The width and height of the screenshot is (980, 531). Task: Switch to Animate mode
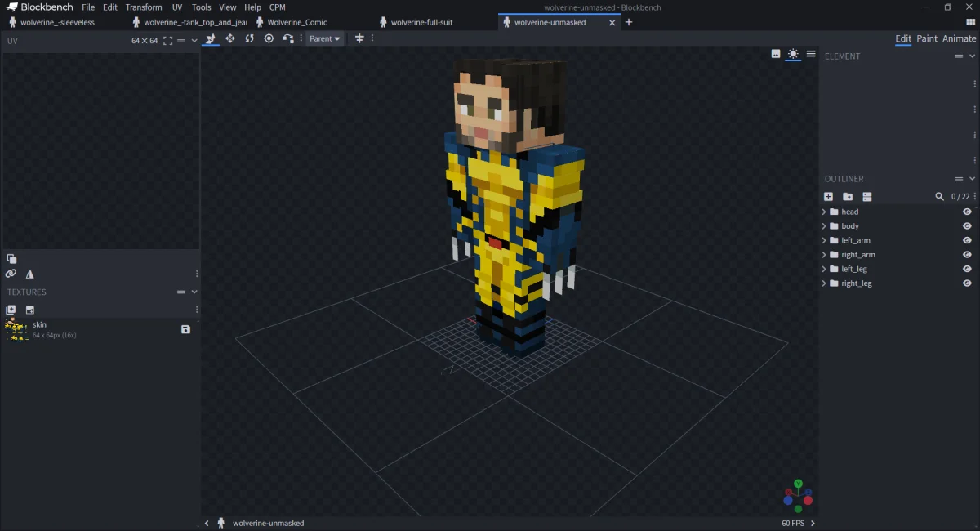click(x=959, y=38)
